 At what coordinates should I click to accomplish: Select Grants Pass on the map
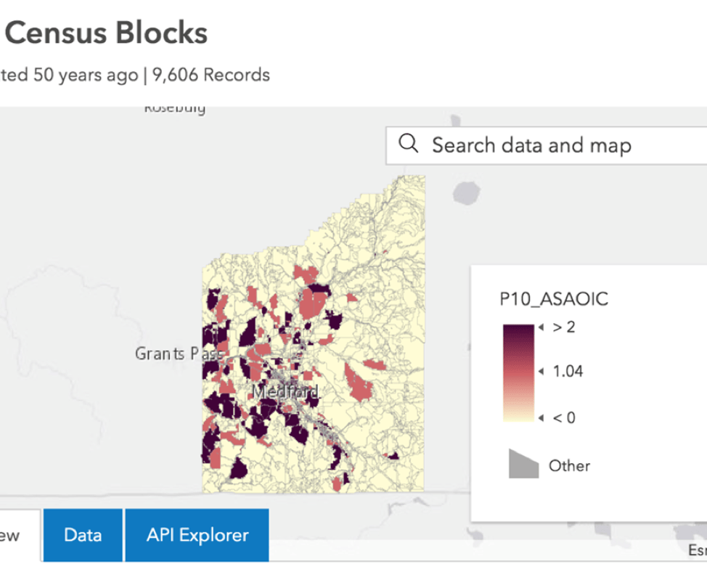[x=179, y=354]
